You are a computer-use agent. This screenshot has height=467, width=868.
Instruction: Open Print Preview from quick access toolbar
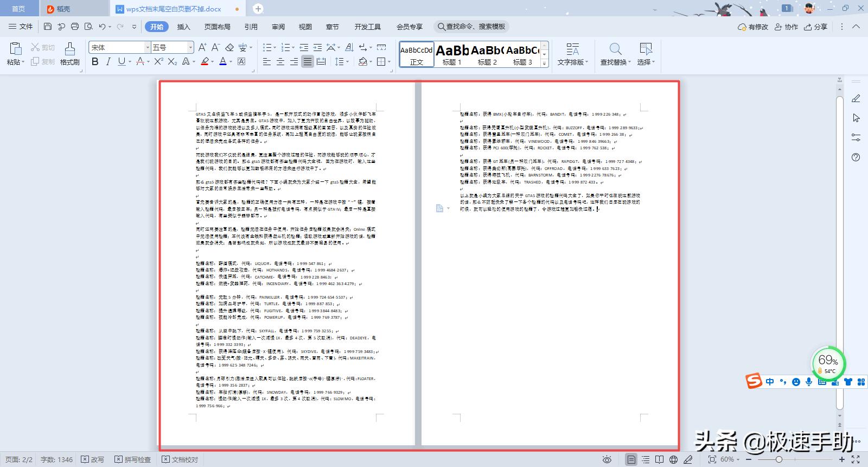pyautogui.click(x=88, y=27)
